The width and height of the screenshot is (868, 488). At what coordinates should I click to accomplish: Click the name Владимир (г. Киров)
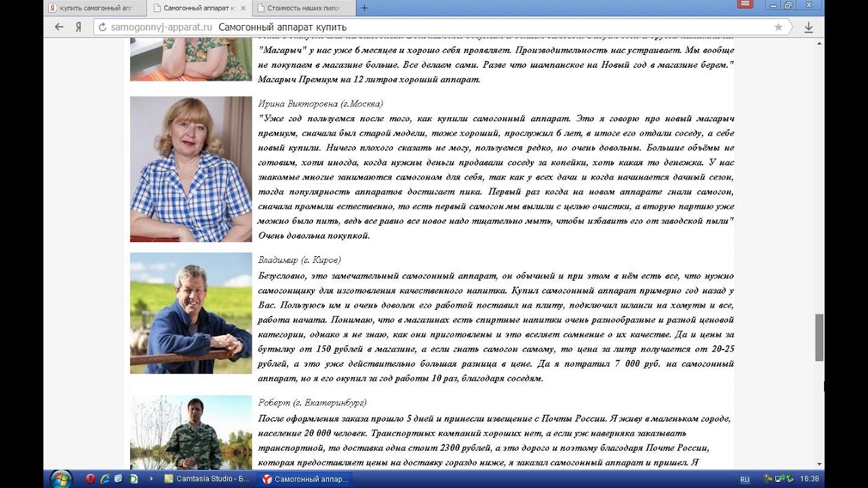tap(299, 260)
